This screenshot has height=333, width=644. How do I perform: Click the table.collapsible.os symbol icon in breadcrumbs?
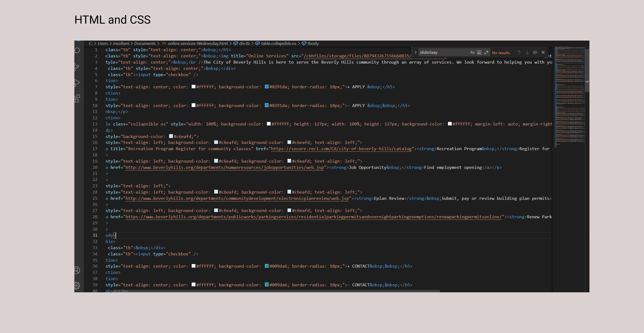(257, 43)
